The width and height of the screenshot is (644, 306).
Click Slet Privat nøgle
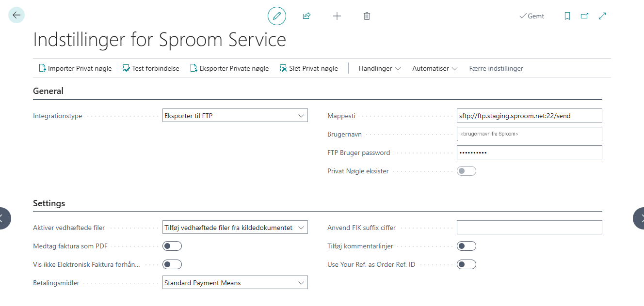coord(308,68)
